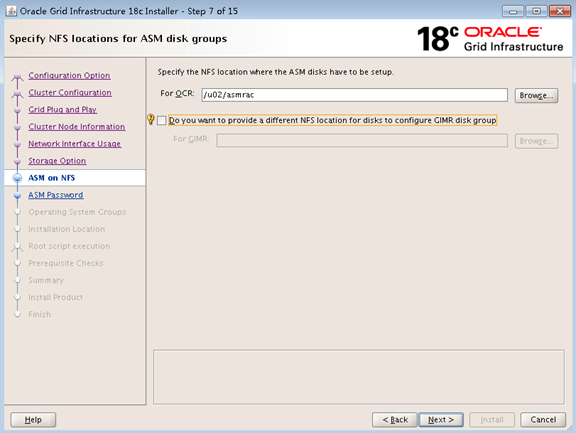Open Configuration Option step link
The height and width of the screenshot is (433, 576).
(69, 75)
